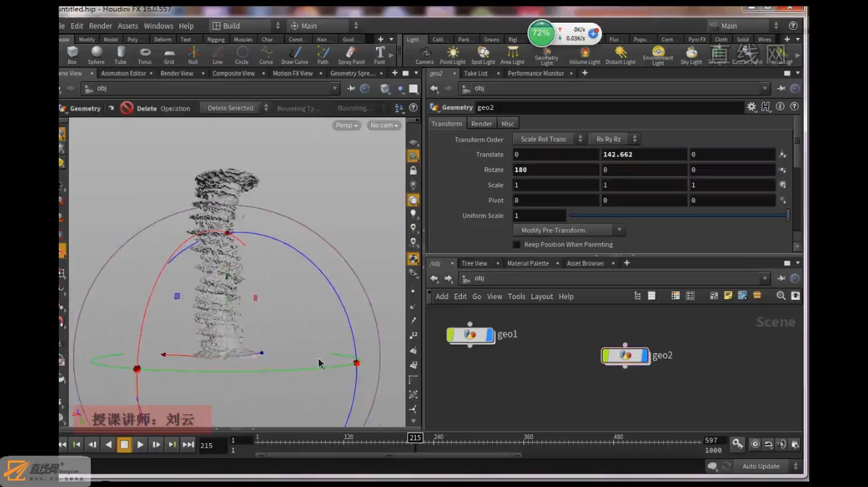Toggle pin on scene view pane
Viewport: 868px width, 487px height.
pyautogui.click(x=351, y=89)
